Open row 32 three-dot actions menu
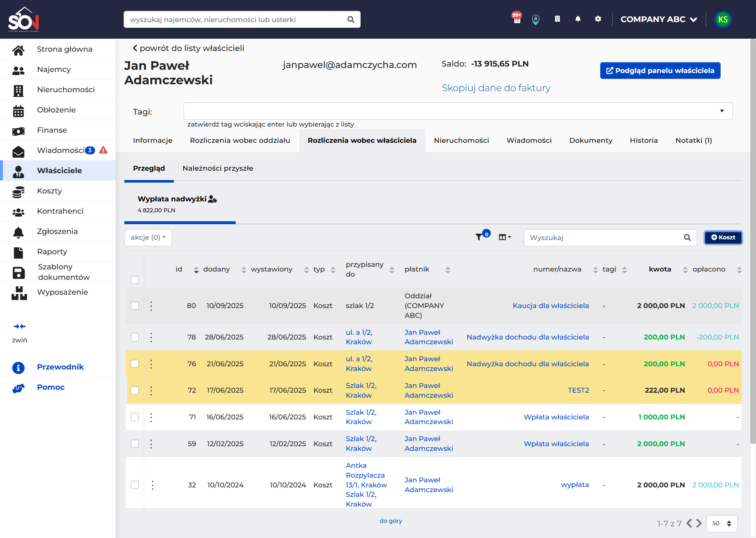The width and height of the screenshot is (756, 538). pyautogui.click(x=153, y=485)
